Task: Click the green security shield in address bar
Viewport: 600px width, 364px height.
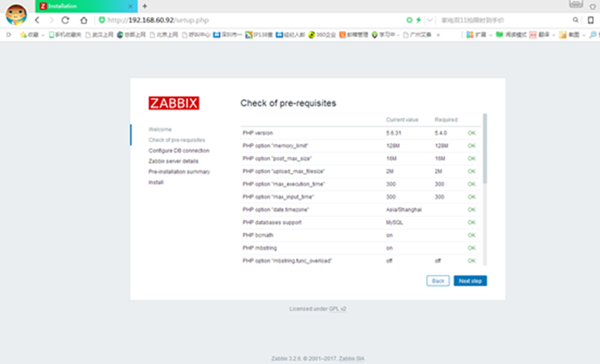Action: click(x=102, y=20)
